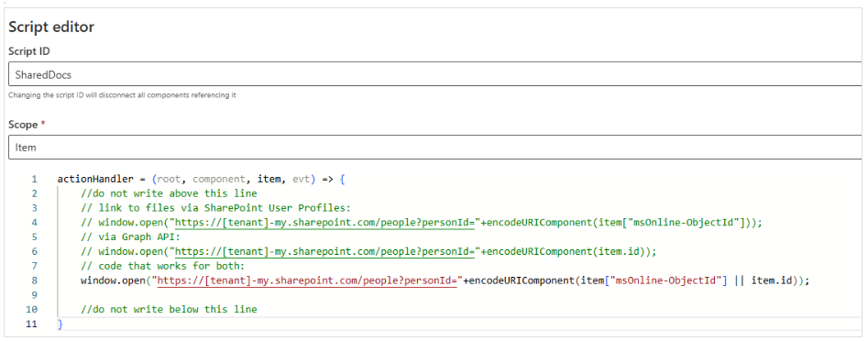Screen dimensions: 868x341
Task: Open the Scope dropdown showing Item
Action: [435, 148]
